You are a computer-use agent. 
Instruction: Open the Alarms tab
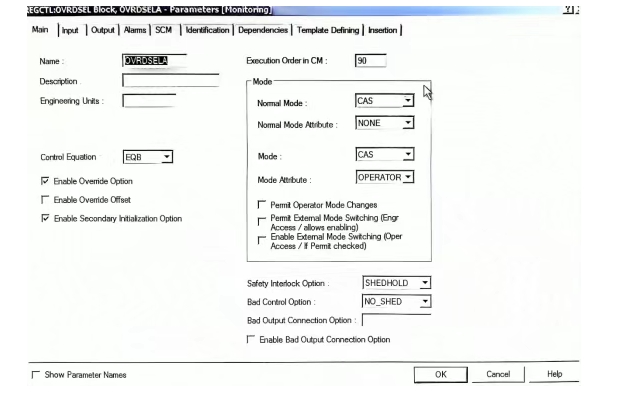(x=134, y=30)
